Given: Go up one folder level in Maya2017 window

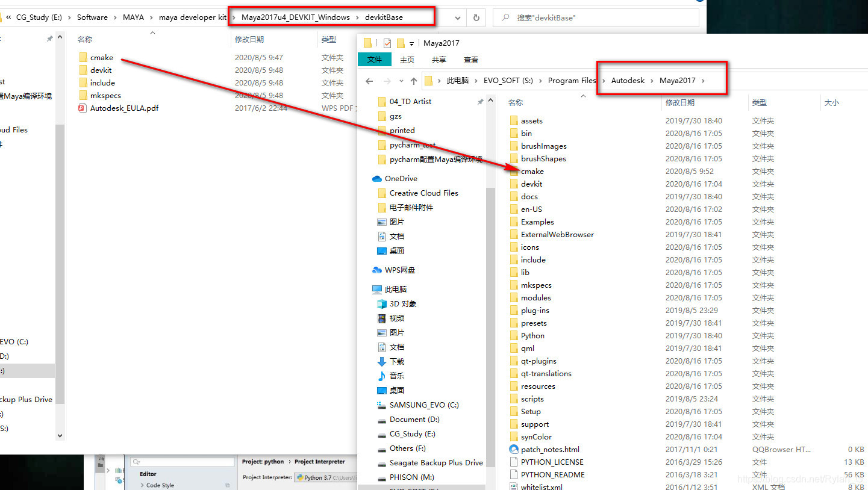Looking at the screenshot, I should [413, 81].
